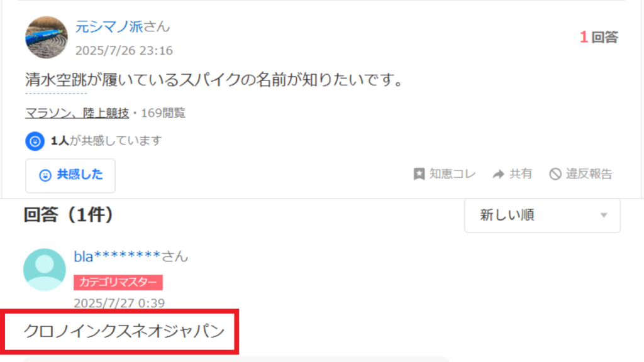644x362 pixels.
Task: Click the 知恵コレ label text
Action: pyautogui.click(x=452, y=174)
